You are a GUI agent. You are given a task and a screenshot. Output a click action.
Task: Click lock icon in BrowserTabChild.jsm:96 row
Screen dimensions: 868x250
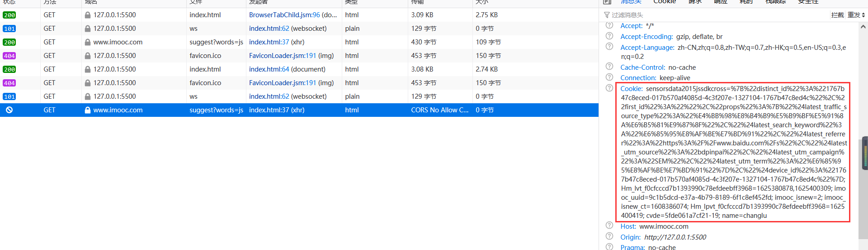(88, 15)
